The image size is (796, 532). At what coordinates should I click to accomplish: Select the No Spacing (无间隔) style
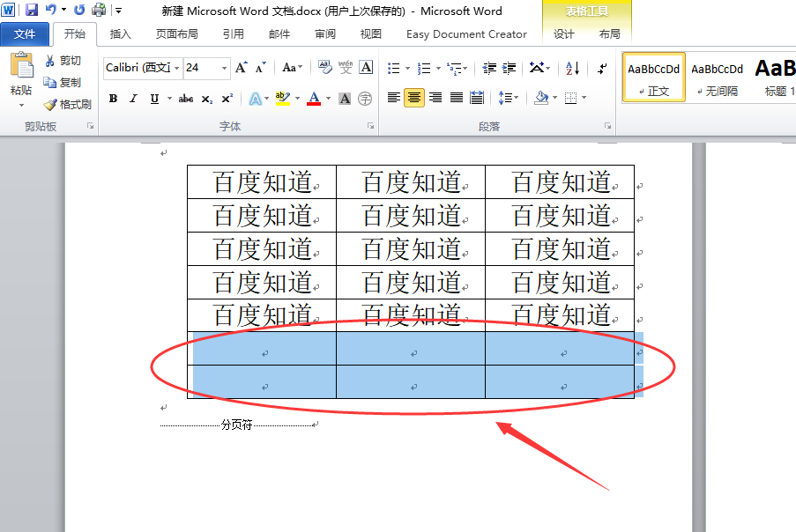718,78
